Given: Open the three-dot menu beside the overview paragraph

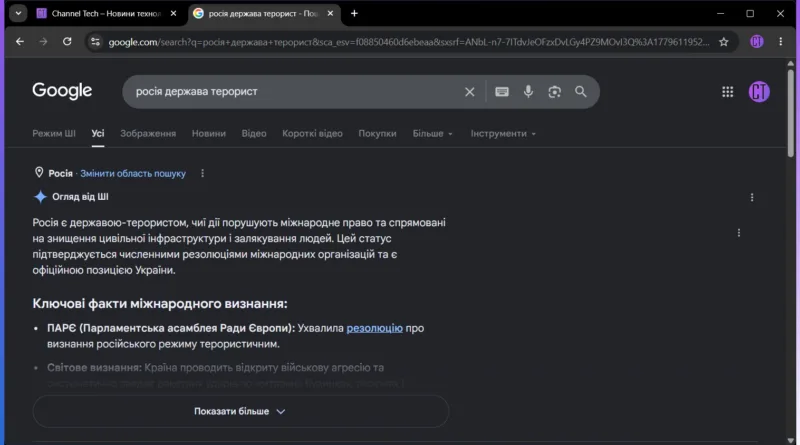Looking at the screenshot, I should click(739, 233).
